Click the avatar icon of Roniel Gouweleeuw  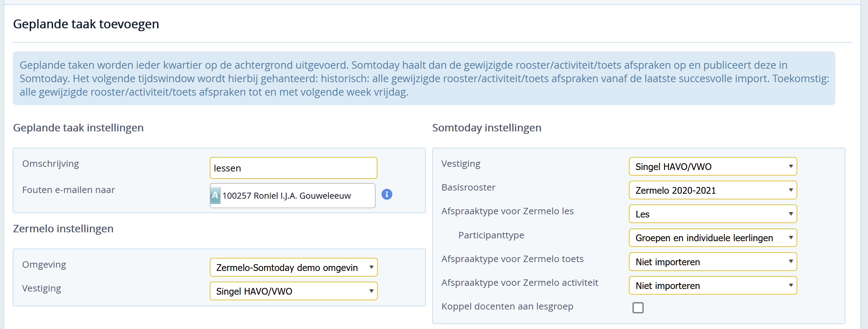[215, 195]
